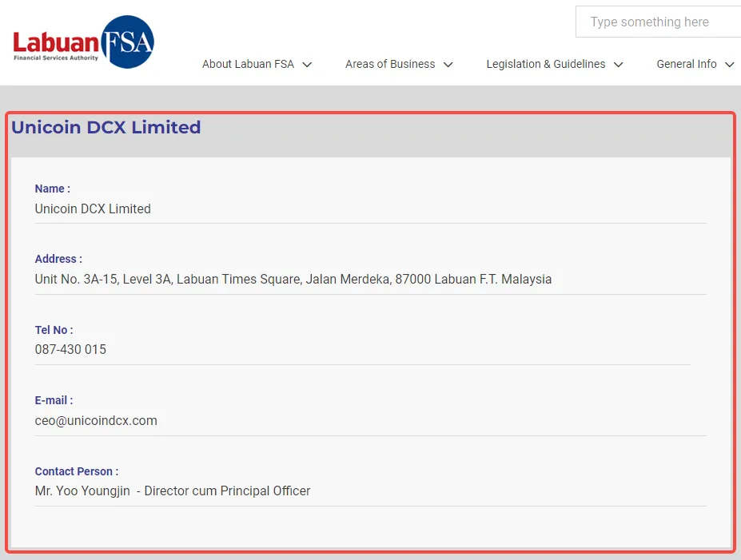Click the Unicoin DCX Limited page heading
Viewport: 741px width, 560px height.
106,128
